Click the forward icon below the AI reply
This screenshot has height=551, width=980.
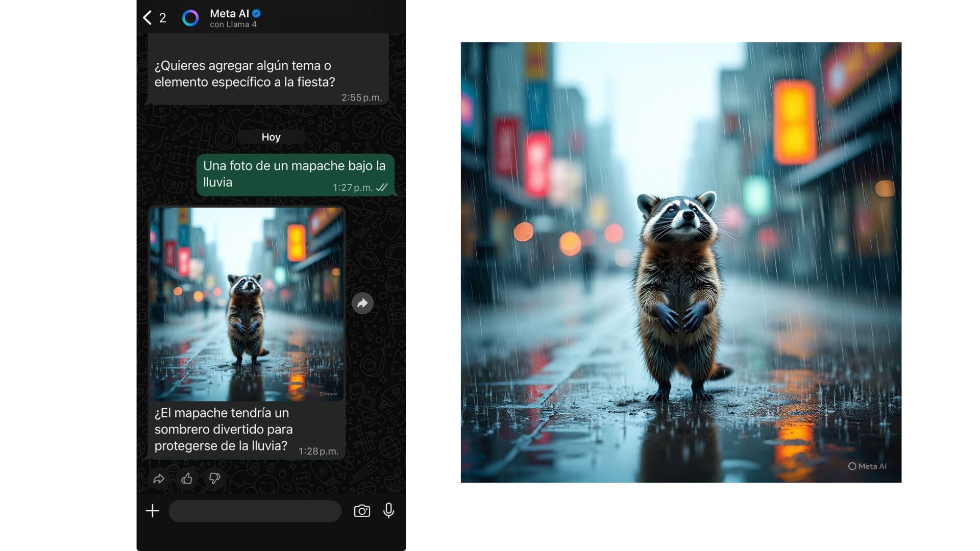[x=159, y=479]
